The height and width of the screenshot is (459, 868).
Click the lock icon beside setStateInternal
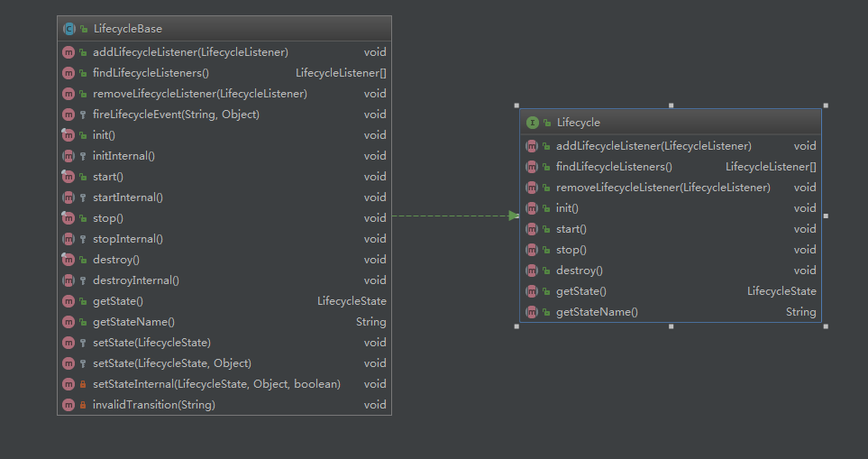(x=83, y=384)
